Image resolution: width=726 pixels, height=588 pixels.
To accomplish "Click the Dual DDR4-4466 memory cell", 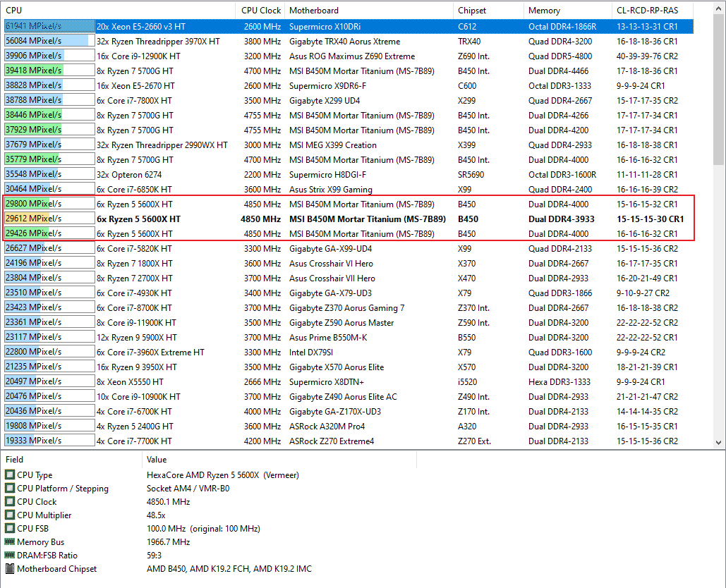I will [558, 71].
